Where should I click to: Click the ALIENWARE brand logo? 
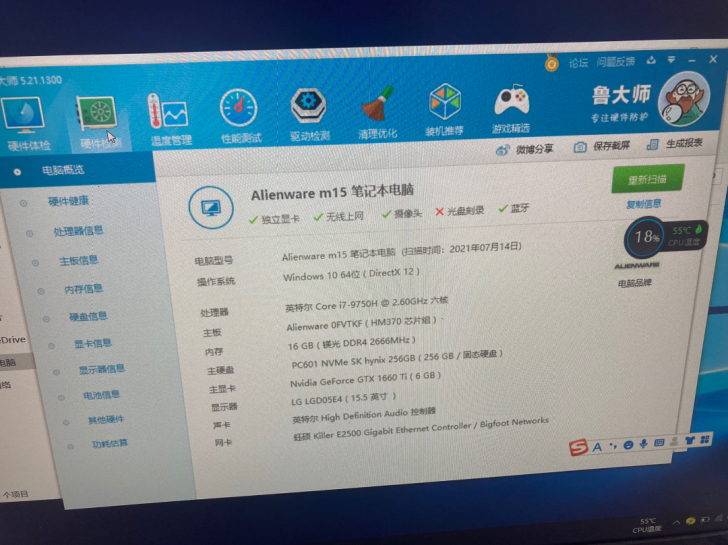[x=637, y=266]
